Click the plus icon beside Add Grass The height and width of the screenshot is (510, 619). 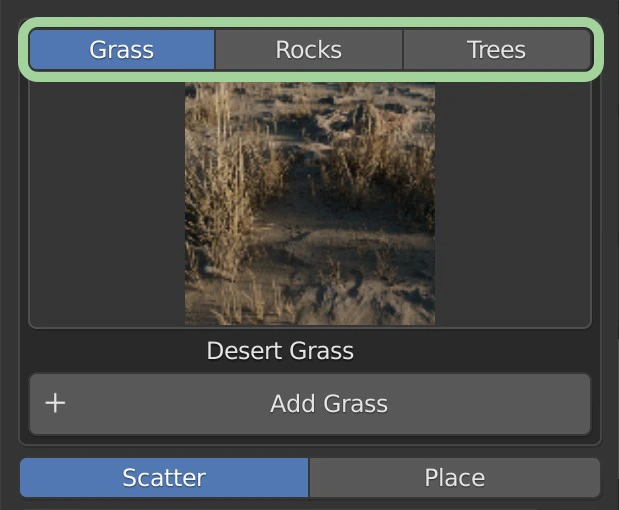[x=56, y=404]
